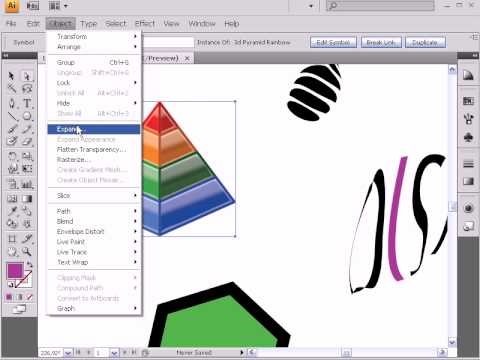Select the Symbol Sprayer tool
Image resolution: width=480 pixels, height=360 pixels.
[x=12, y=184]
